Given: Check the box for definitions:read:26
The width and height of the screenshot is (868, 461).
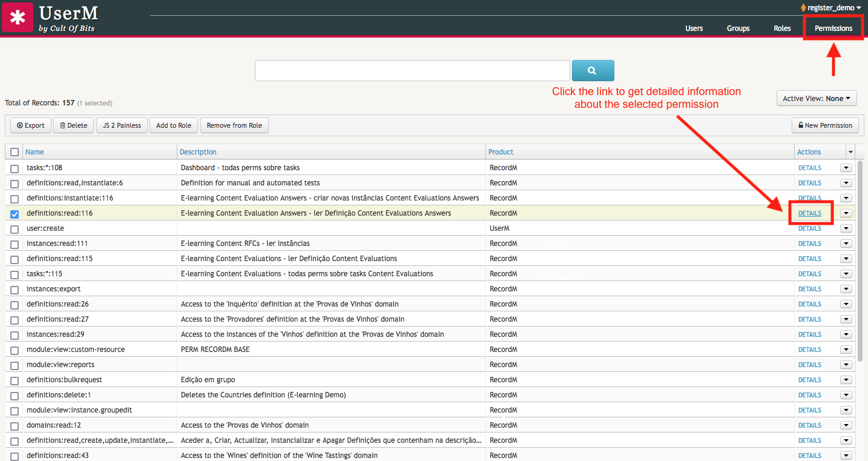Looking at the screenshot, I should (x=15, y=305).
